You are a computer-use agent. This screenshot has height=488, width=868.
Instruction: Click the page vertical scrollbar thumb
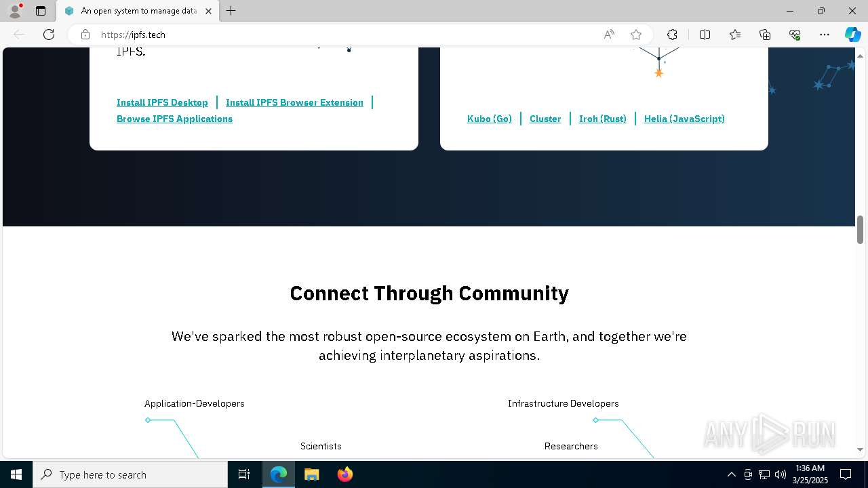coord(860,230)
